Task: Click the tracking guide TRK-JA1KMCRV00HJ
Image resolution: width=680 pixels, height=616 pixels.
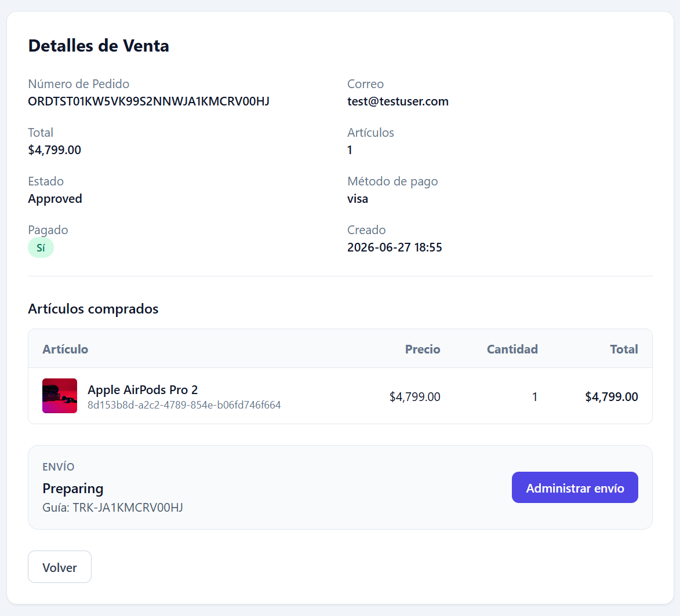Action: click(x=128, y=507)
